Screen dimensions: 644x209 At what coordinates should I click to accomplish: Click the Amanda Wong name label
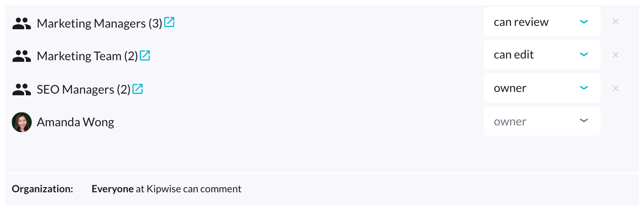coord(75,122)
